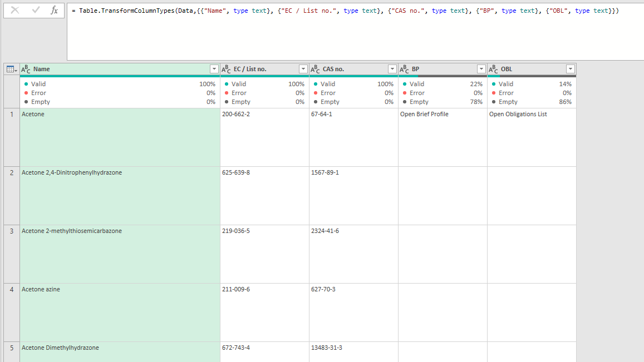This screenshot has height=362, width=644.
Task: Select CAS cell '2324-41-6'
Action: tap(353, 254)
